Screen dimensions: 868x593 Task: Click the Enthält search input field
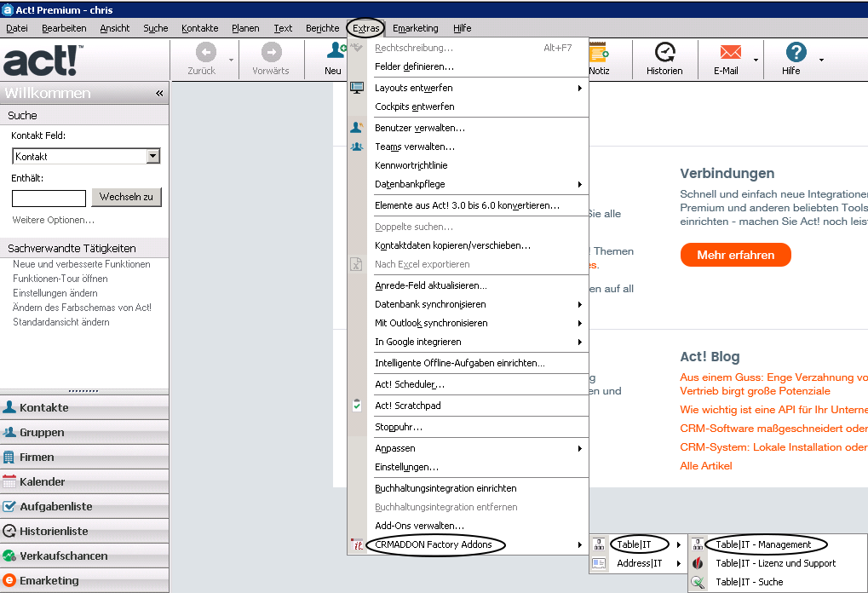49,198
